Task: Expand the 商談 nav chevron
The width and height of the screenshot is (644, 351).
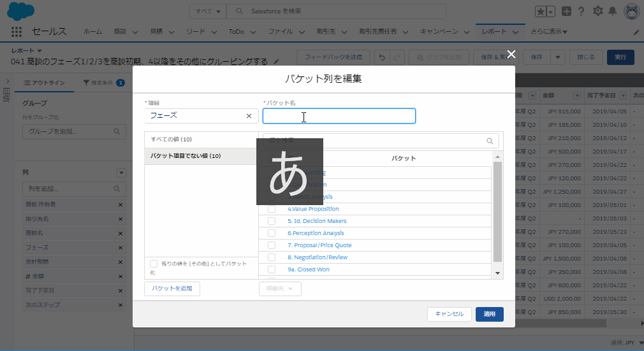Action: pos(135,32)
